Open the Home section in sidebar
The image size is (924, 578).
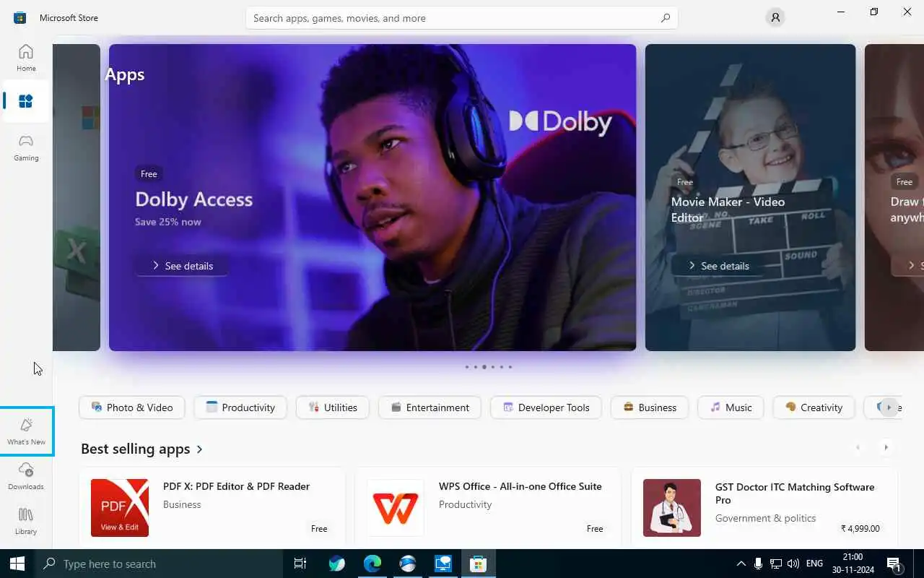point(26,58)
